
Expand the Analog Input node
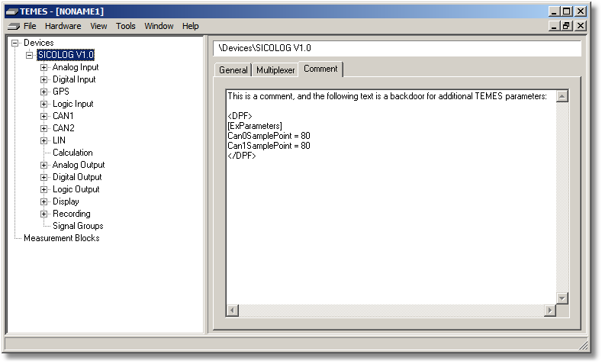(x=43, y=68)
